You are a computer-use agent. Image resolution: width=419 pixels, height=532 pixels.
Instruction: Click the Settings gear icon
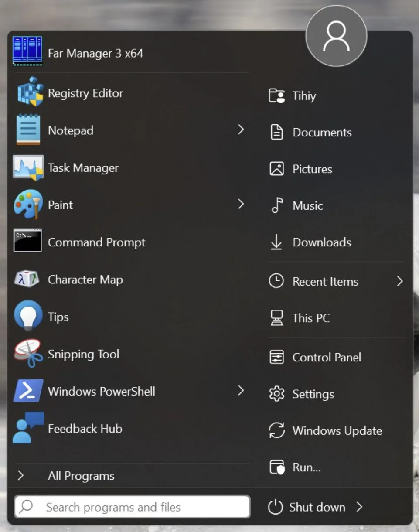[277, 394]
